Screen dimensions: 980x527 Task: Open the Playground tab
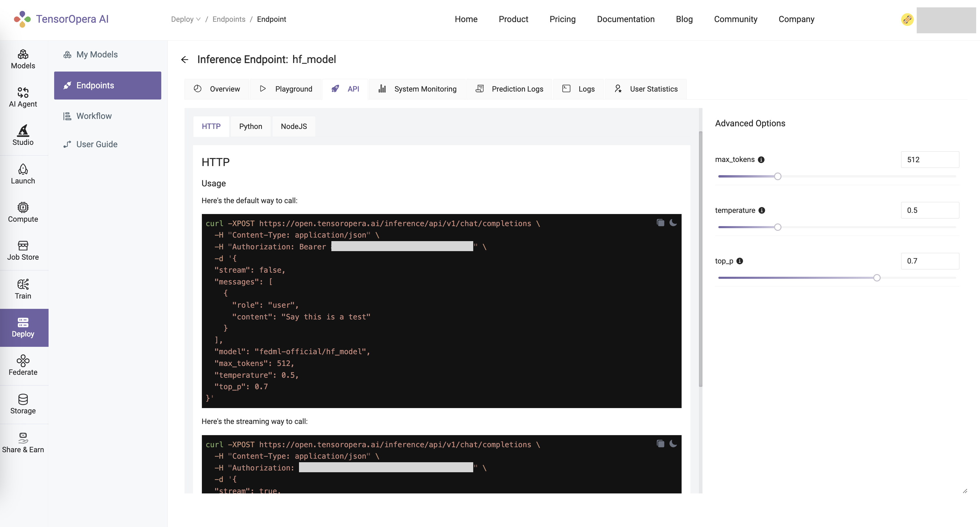pos(286,89)
